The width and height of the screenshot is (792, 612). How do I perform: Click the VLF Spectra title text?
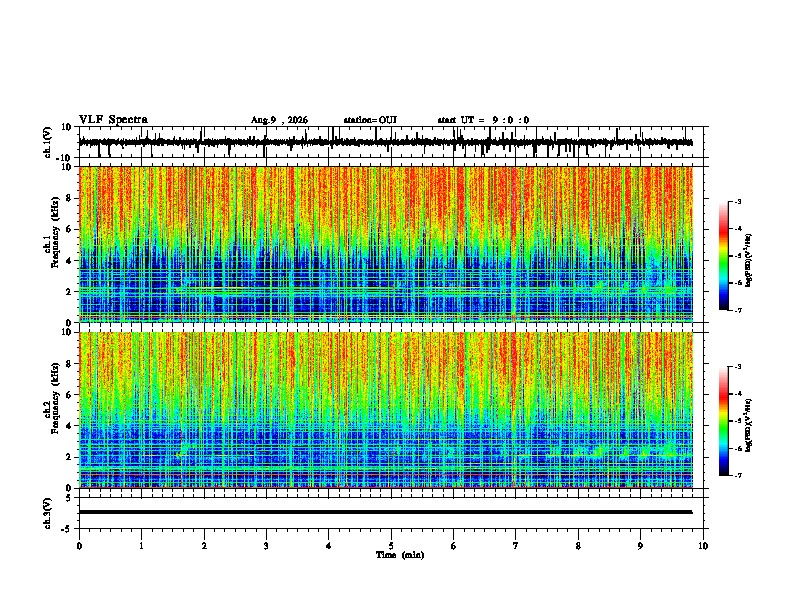(x=113, y=120)
